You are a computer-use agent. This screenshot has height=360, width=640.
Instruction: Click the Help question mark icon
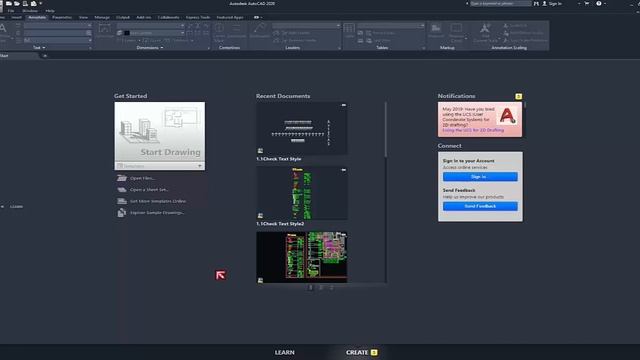(x=599, y=3)
